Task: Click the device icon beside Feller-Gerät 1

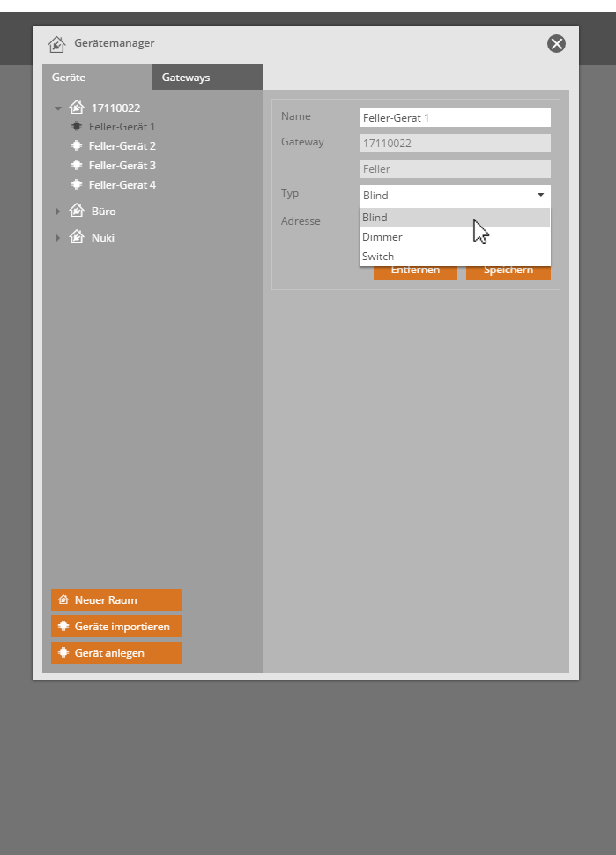Action: [77, 127]
